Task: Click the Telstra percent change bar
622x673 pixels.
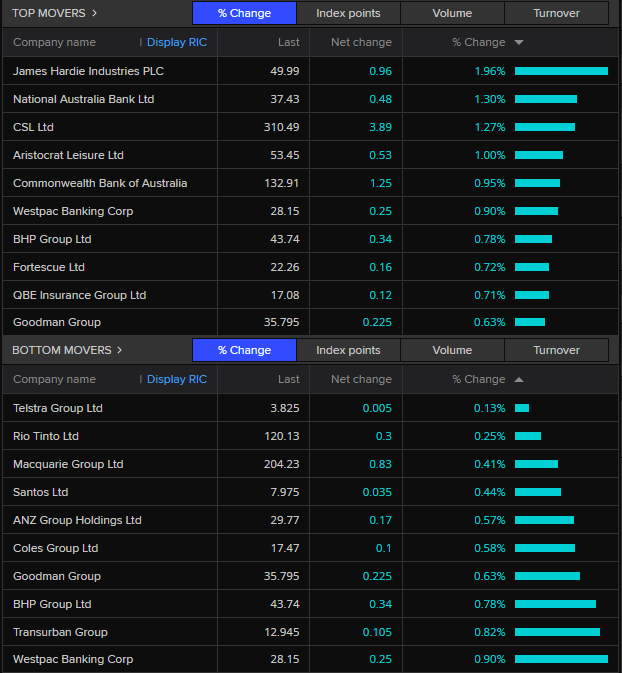Action: [522, 408]
